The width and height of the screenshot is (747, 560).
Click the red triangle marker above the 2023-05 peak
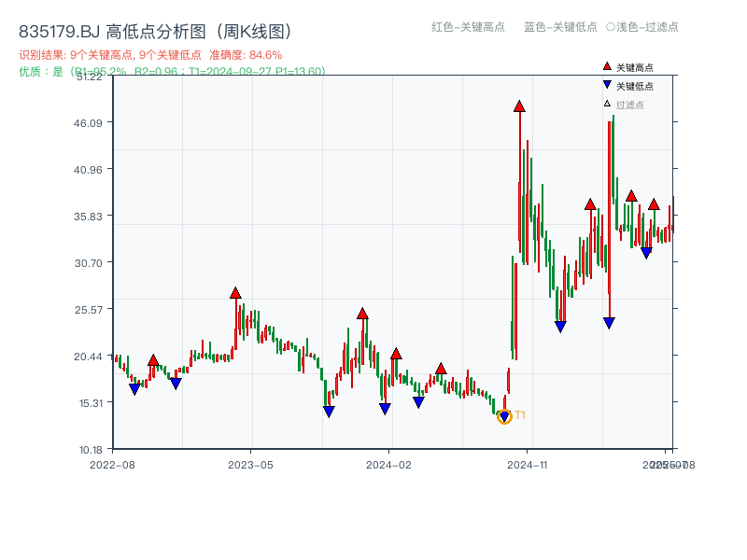click(236, 292)
